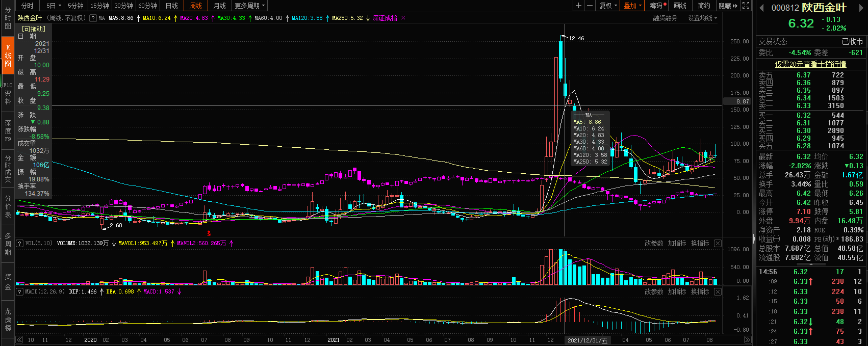Open the MA indicator help question mark
The image size is (868, 346).
(x=93, y=18)
